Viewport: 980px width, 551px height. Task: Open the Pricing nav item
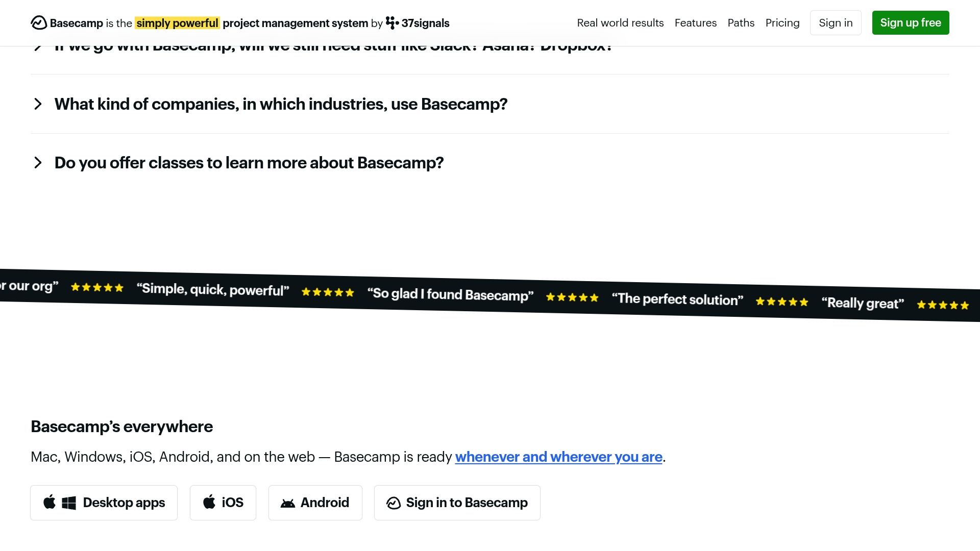[782, 23]
